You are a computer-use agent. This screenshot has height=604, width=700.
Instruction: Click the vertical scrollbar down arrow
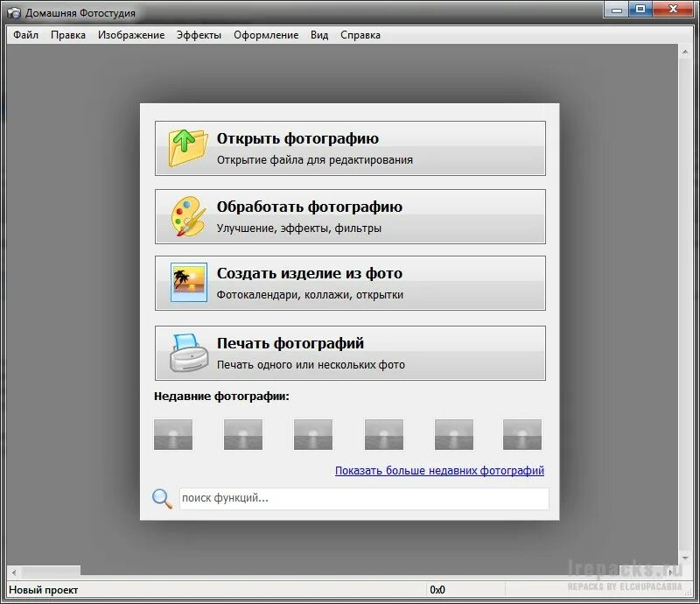click(685, 558)
